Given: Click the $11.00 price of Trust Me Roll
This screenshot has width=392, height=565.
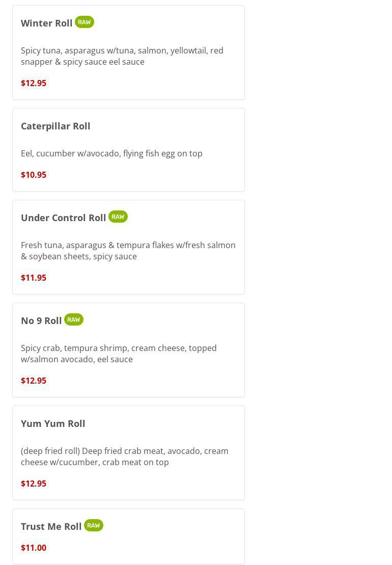Looking at the screenshot, I should pyautogui.click(x=34, y=548).
